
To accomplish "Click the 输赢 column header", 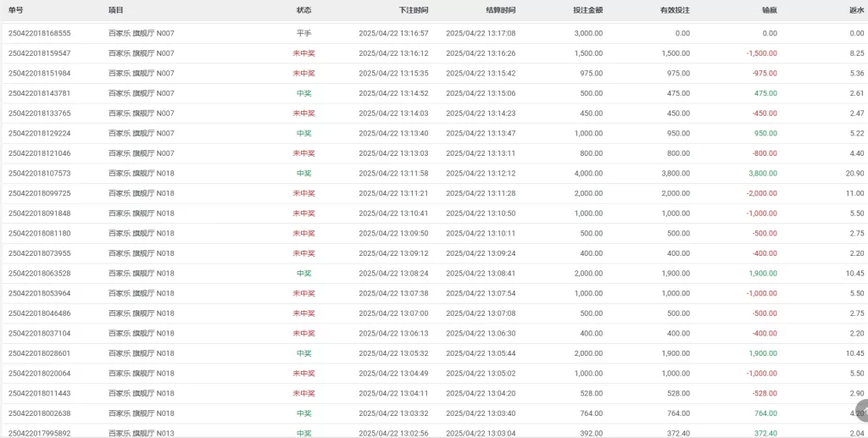I will point(770,10).
